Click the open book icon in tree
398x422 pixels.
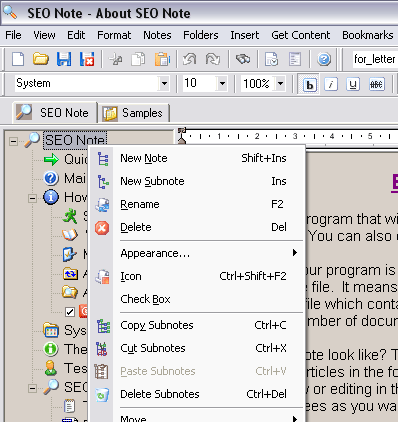(70, 235)
